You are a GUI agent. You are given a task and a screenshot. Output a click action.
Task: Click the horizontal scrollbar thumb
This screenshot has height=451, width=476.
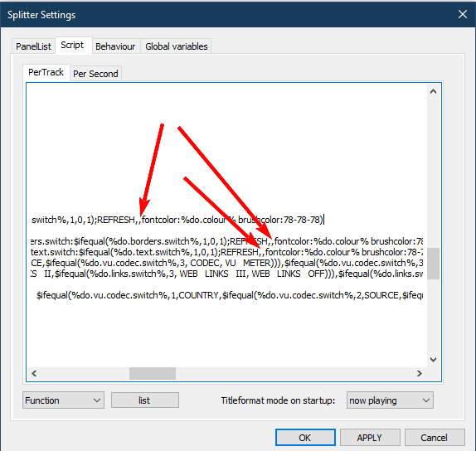153,373
